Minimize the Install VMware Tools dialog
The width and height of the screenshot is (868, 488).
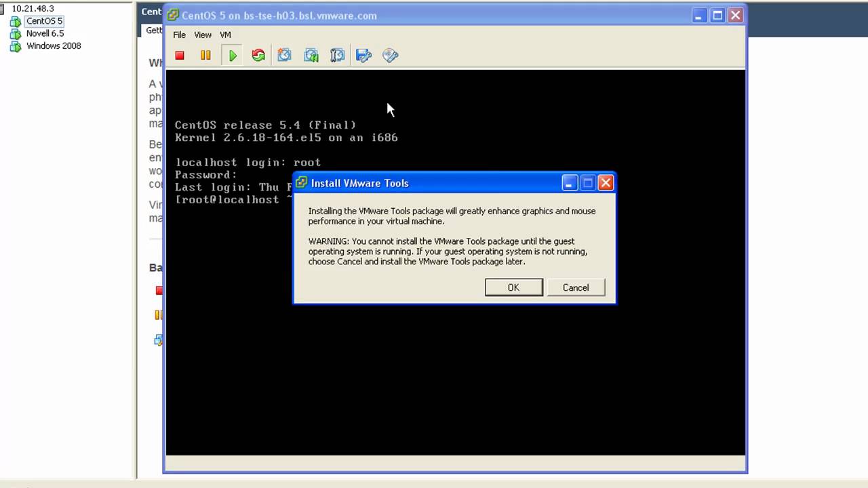(570, 183)
